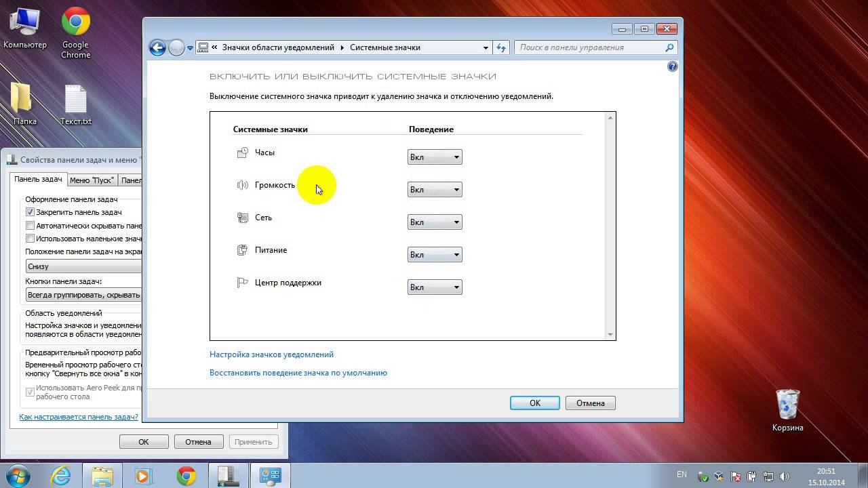Image resolution: width=868 pixels, height=488 pixels.
Task: Switch to Меню "Пуск" tab
Action: coord(92,180)
